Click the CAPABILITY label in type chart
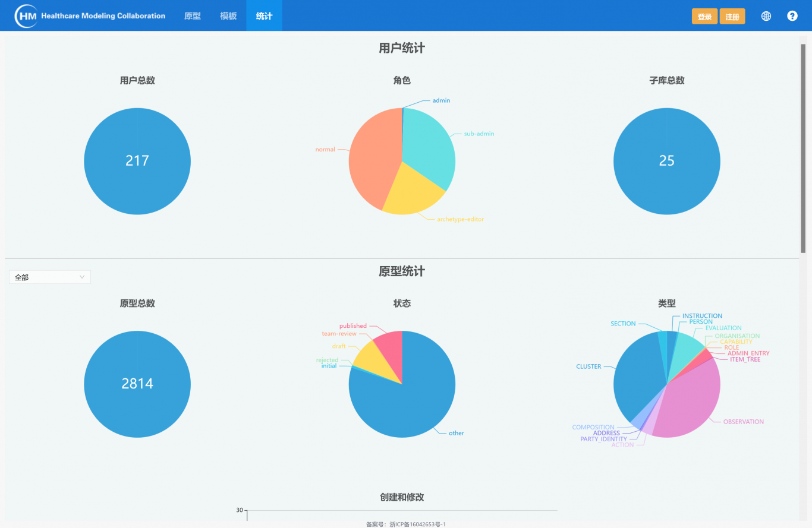Viewport: 812px width, 528px height. (736, 342)
